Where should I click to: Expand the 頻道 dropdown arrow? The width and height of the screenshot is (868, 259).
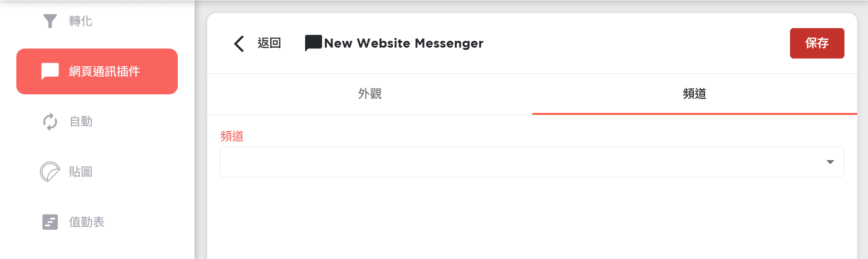click(830, 162)
